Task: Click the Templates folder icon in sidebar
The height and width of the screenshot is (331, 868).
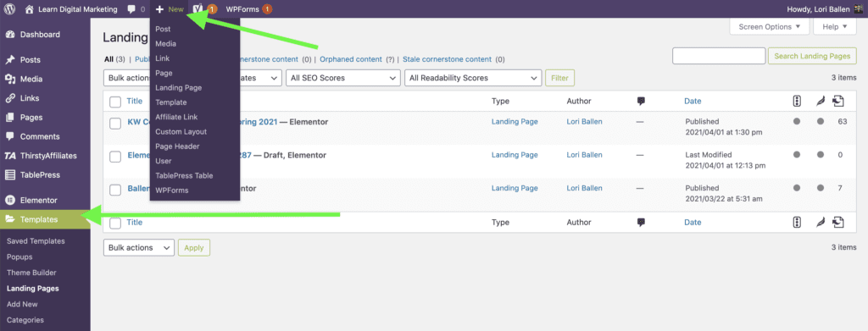Action: (10, 219)
